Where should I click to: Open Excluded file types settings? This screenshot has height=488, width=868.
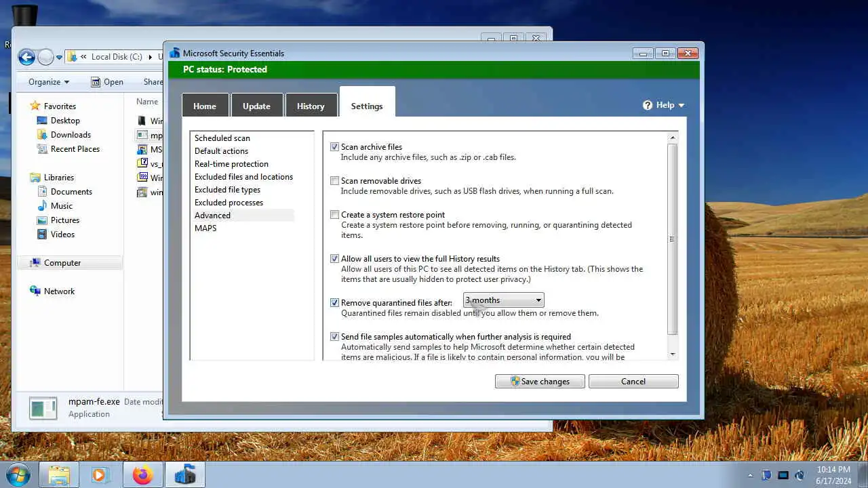point(227,190)
